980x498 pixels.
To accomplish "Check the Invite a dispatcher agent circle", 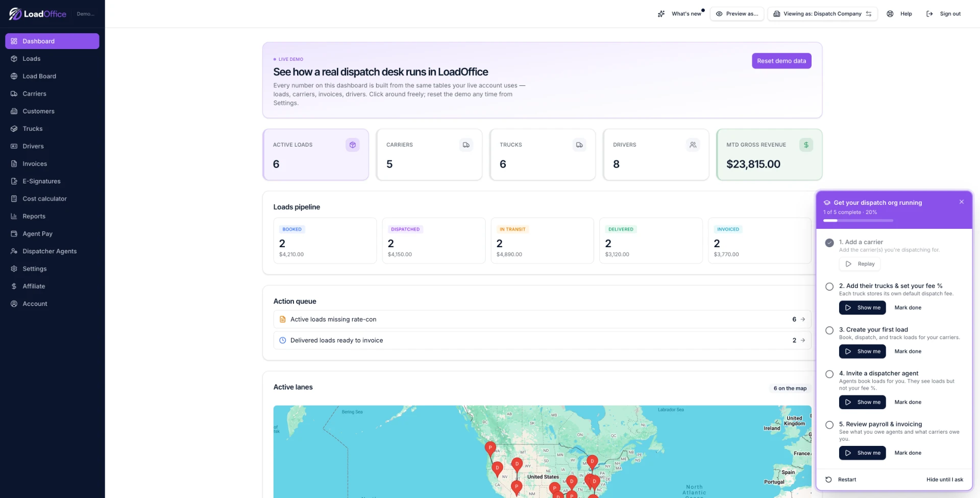I will (829, 374).
